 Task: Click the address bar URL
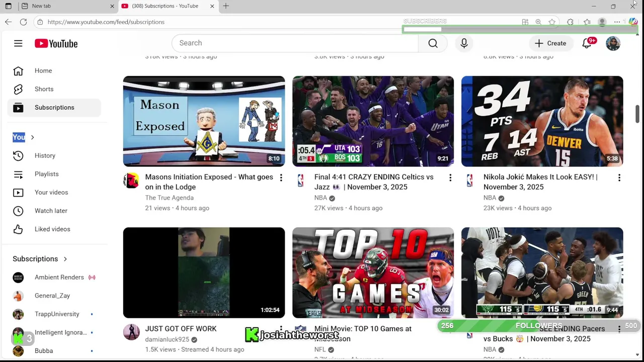pyautogui.click(x=106, y=22)
